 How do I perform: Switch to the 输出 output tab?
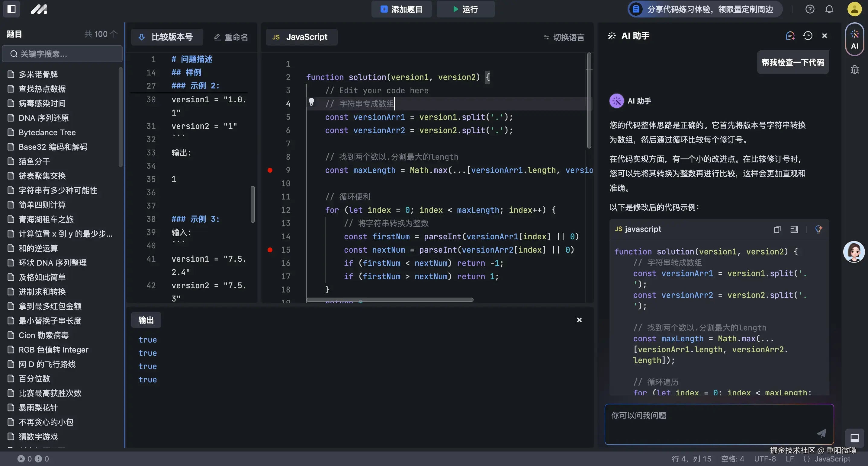click(x=146, y=320)
